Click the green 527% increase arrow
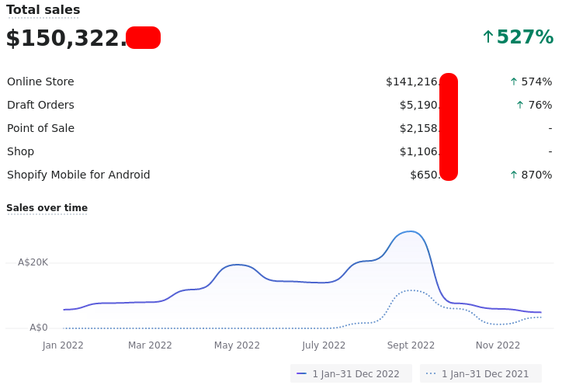562x392 pixels. (x=488, y=37)
